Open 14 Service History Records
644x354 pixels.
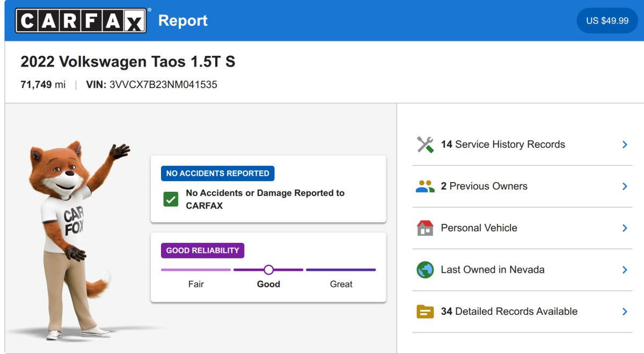[522, 145]
